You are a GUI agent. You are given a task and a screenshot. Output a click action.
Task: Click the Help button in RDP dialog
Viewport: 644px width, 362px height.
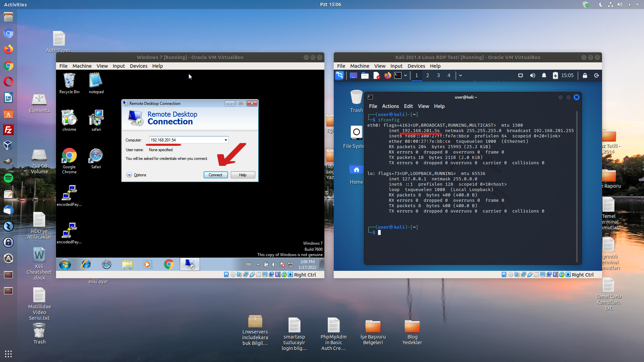243,175
